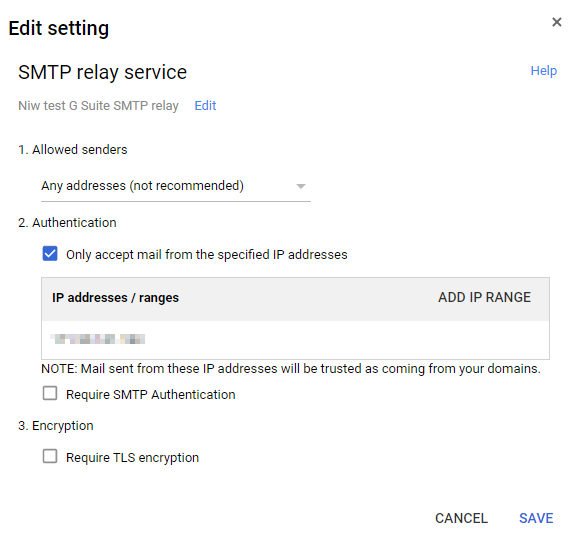Click the SMTP relay service heading
573x541 pixels.
102,72
